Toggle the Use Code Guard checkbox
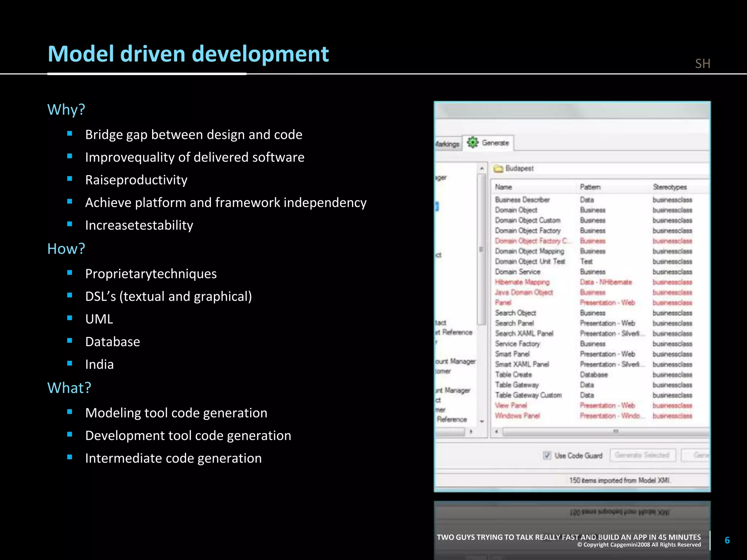Screen dimensions: 747x560 click(547, 455)
